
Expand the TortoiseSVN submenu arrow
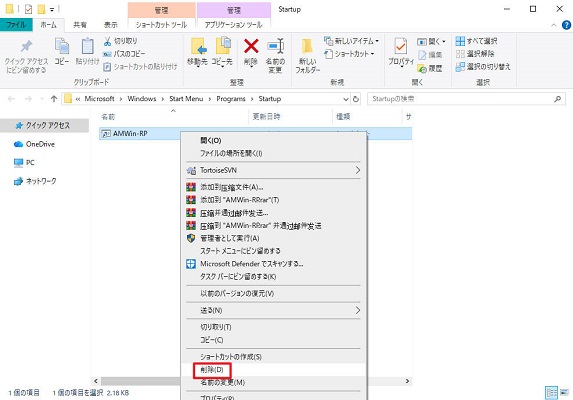pyautogui.click(x=357, y=170)
